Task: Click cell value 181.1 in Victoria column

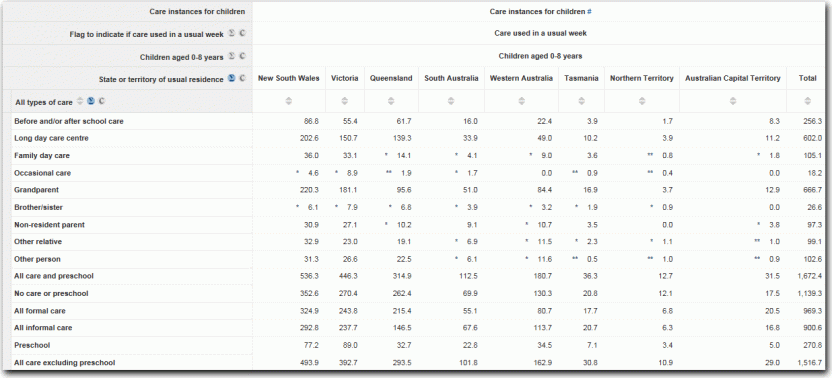Action: coord(348,190)
